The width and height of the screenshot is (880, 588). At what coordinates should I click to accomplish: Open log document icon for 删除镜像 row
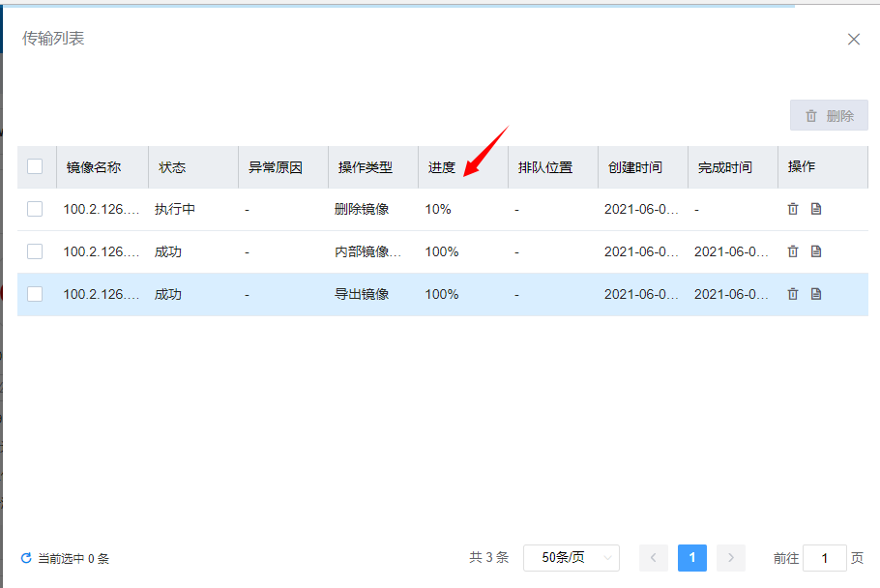click(x=816, y=209)
